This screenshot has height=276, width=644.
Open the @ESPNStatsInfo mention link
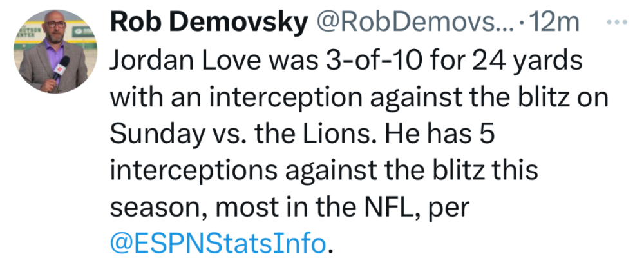coord(218,244)
